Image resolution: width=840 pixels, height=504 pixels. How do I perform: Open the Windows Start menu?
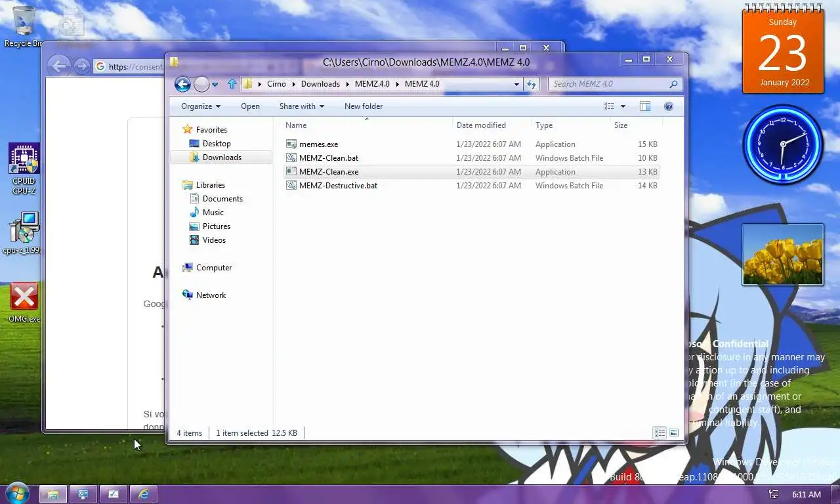tap(17, 493)
